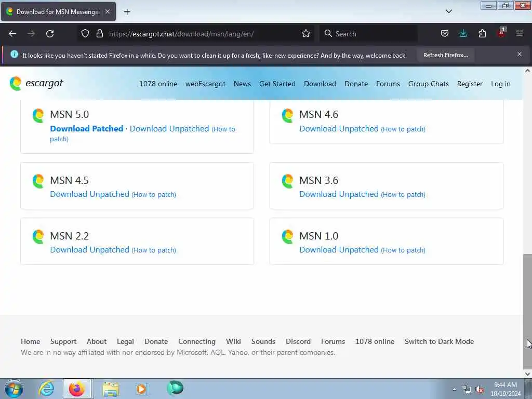Show hidden tray icons arrow
This screenshot has height=399, width=532.
454,390
